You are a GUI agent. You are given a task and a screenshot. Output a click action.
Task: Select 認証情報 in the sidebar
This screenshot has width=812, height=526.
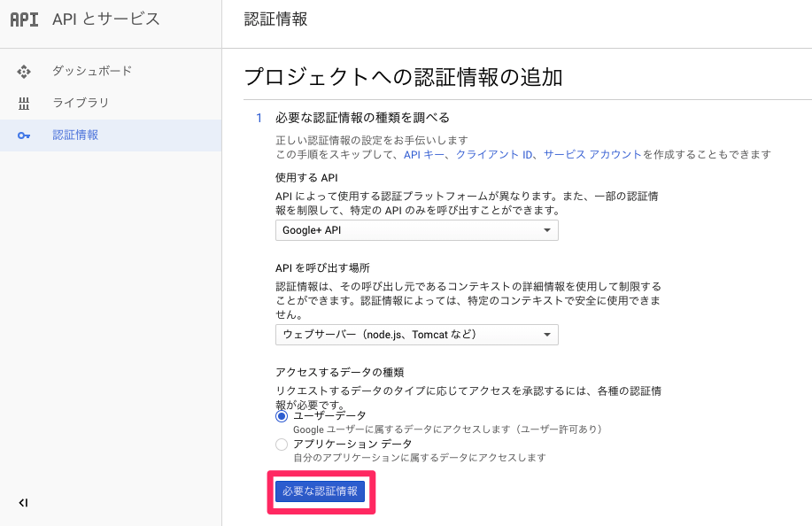pos(75,135)
